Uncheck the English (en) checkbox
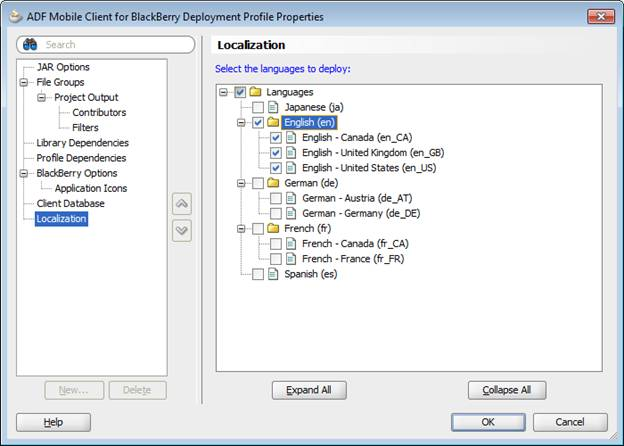The width and height of the screenshot is (624, 446). (258, 122)
